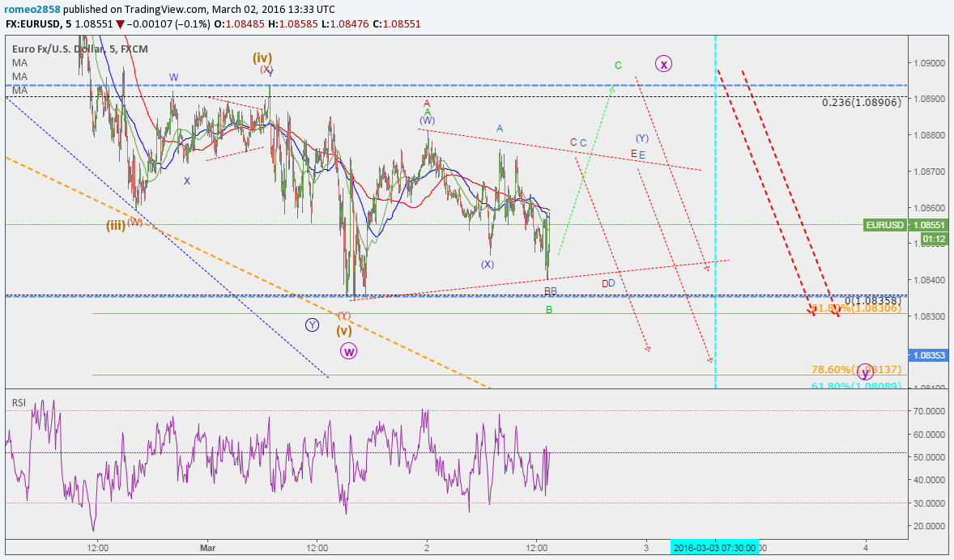Click the 0.236(1.08906) Fibonacci label
This screenshot has width=954, height=560.
[x=862, y=103]
